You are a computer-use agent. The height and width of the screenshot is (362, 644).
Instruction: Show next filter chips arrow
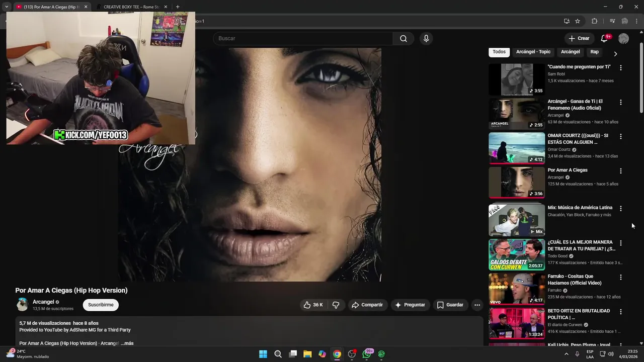pyautogui.click(x=615, y=54)
